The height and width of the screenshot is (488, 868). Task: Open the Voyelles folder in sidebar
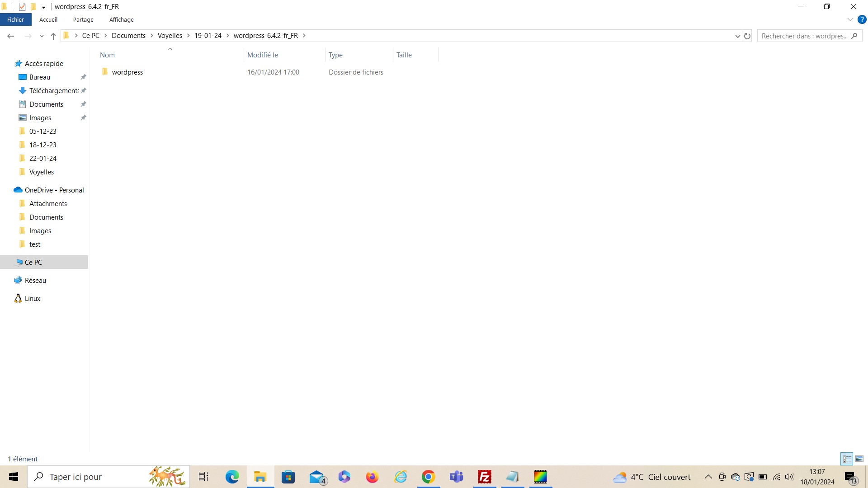(42, 172)
